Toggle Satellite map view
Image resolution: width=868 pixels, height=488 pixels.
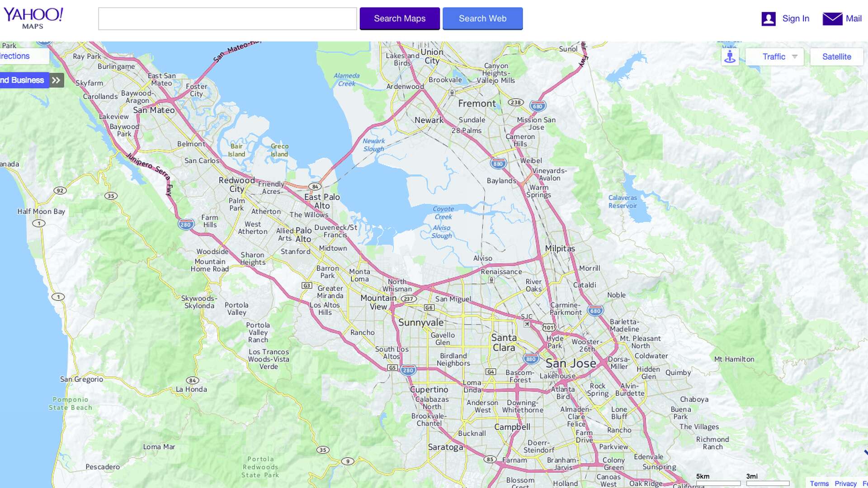[x=836, y=57]
